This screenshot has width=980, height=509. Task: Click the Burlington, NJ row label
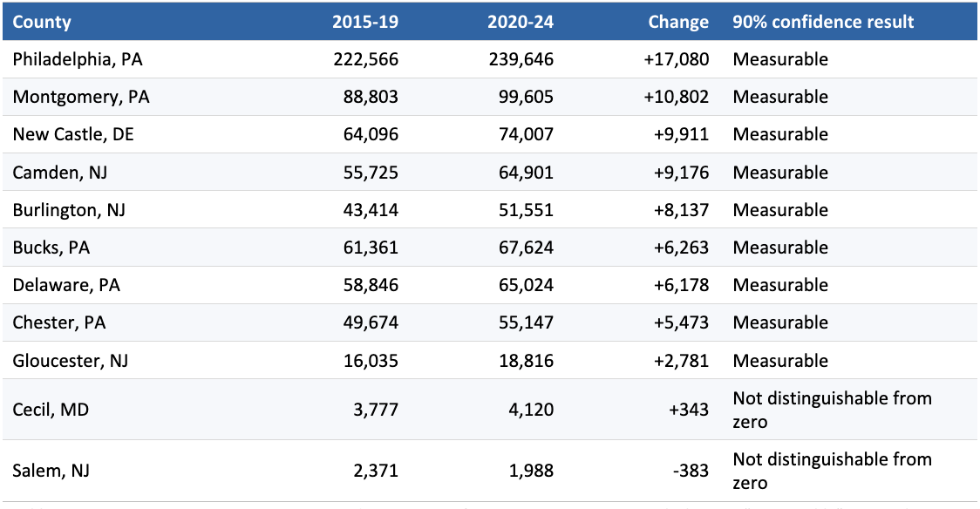point(69,210)
